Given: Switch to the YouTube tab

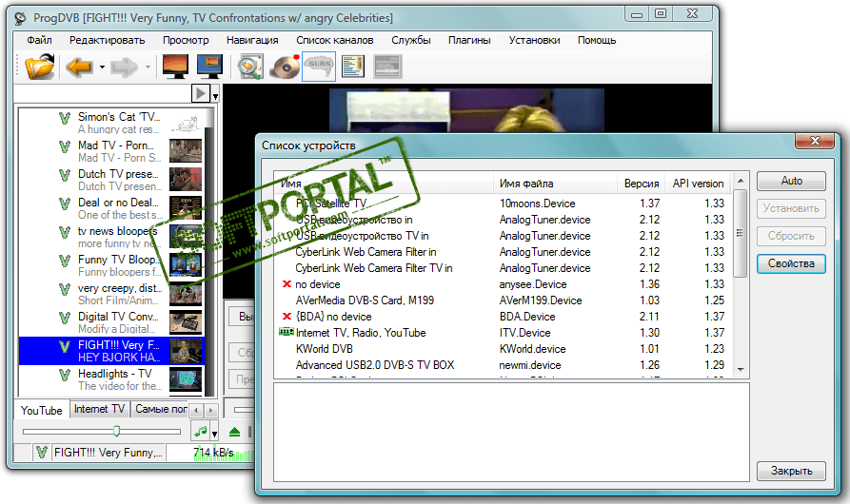Looking at the screenshot, I should [x=42, y=411].
